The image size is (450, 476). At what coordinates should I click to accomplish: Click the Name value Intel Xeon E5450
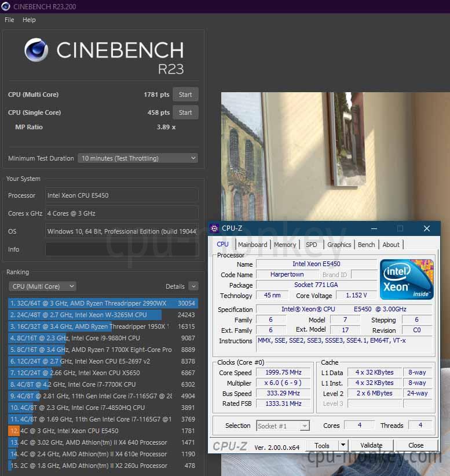click(316, 264)
